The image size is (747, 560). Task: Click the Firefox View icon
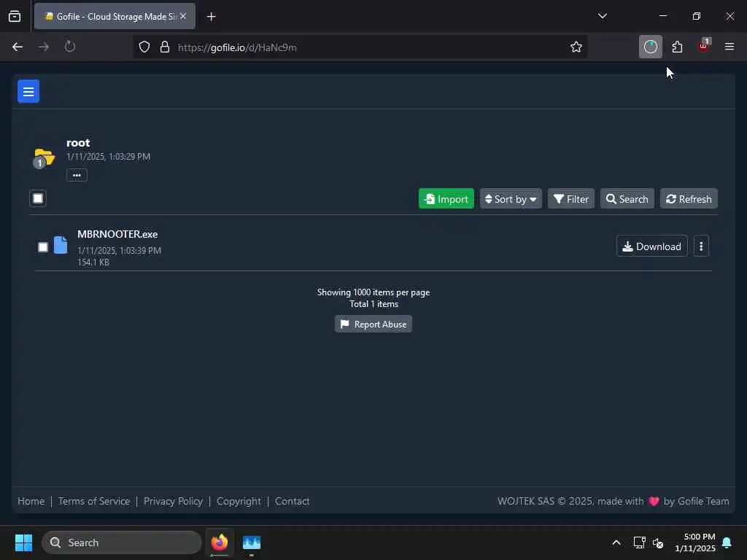15,16
